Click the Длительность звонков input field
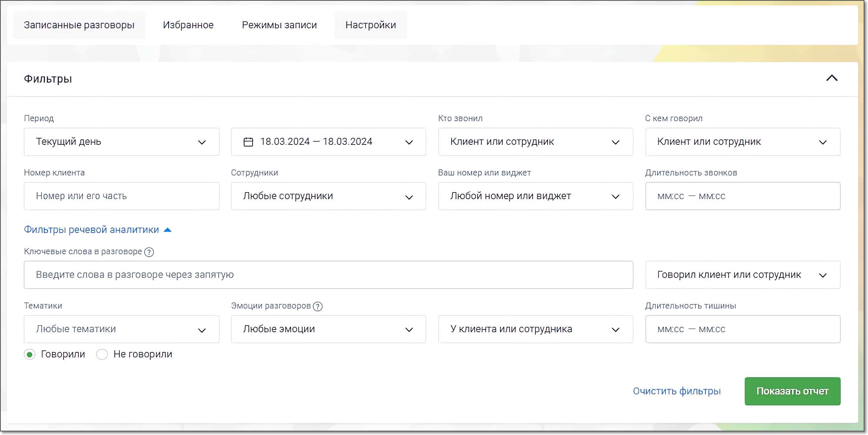 (743, 196)
